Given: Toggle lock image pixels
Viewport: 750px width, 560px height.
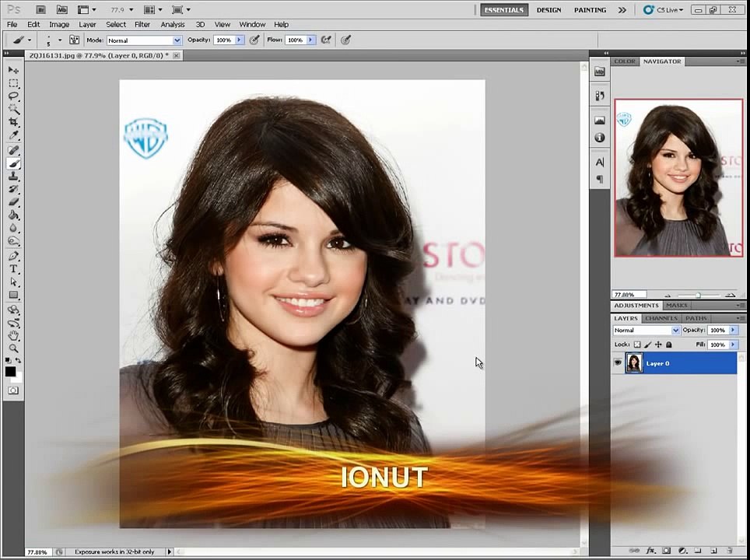Looking at the screenshot, I should tap(647, 345).
